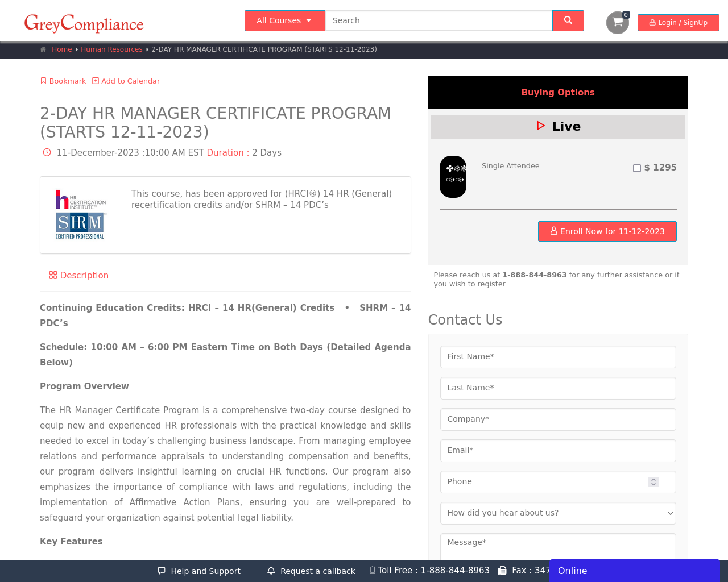Click the Phone input field
Viewport: 728px width, 582px height.
click(558, 482)
